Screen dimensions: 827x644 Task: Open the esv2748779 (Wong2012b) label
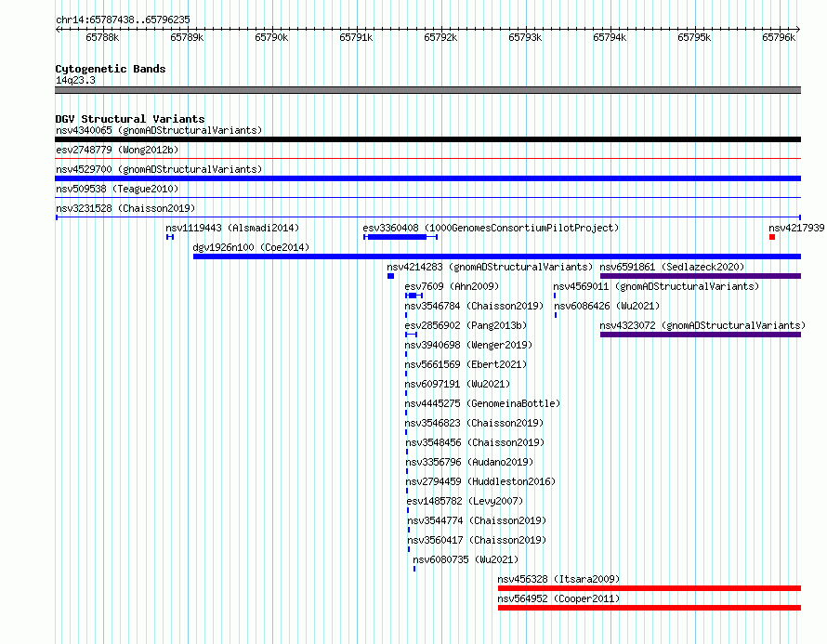click(117, 150)
